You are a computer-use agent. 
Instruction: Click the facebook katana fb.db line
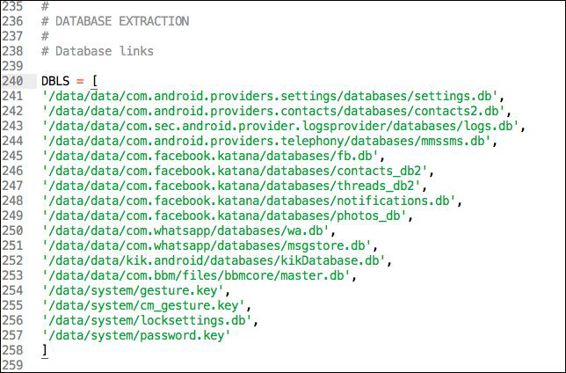(x=210, y=156)
